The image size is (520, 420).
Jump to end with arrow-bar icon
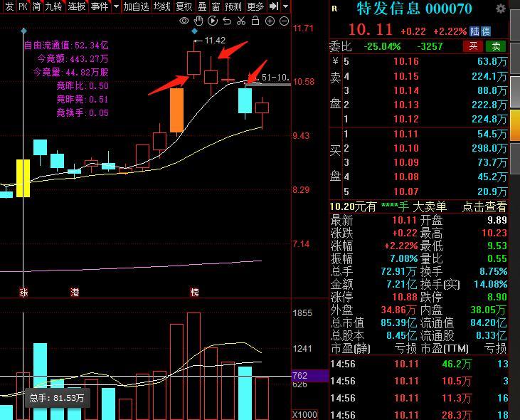coord(274,6)
